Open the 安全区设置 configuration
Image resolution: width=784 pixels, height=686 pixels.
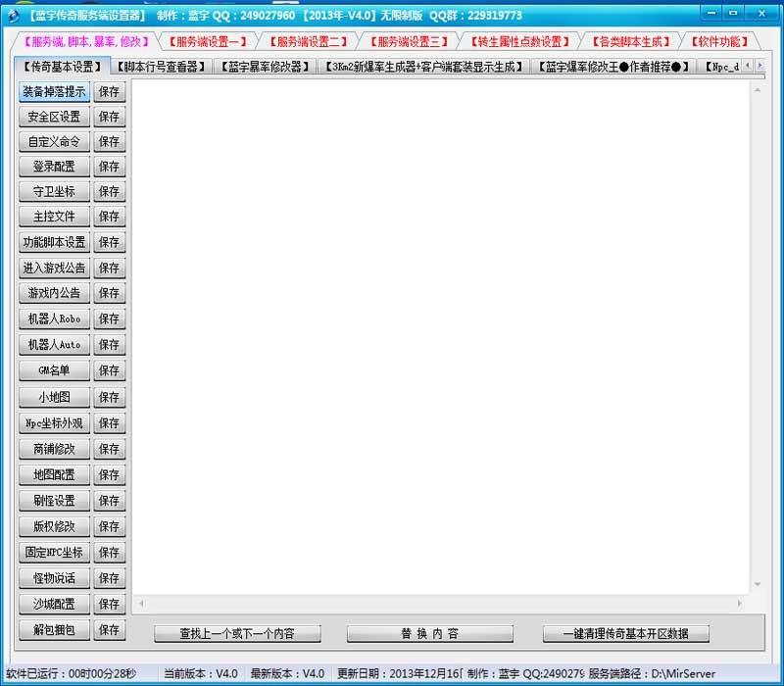coord(55,117)
